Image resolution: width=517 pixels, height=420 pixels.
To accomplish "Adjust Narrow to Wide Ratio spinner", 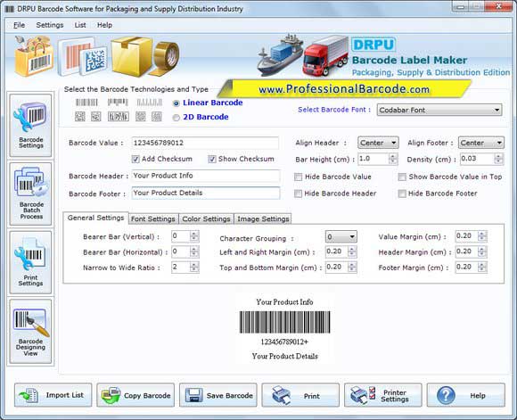I will point(194,268).
